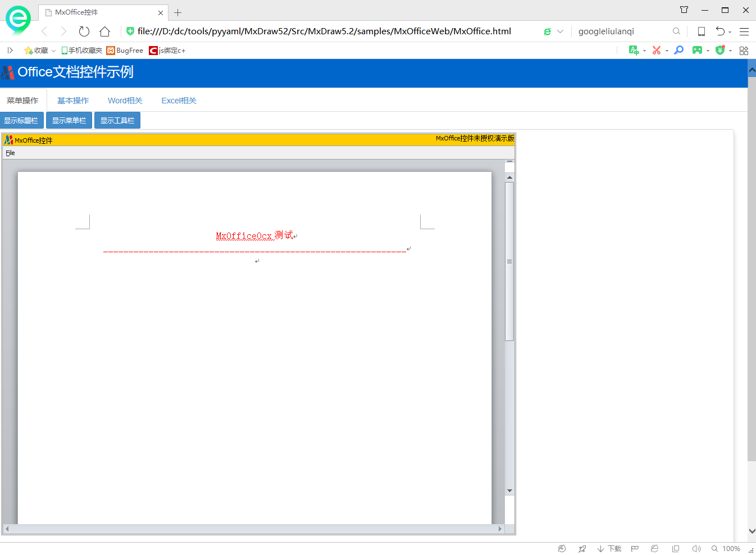Switch to the 菜单操作 tab

[22, 101]
